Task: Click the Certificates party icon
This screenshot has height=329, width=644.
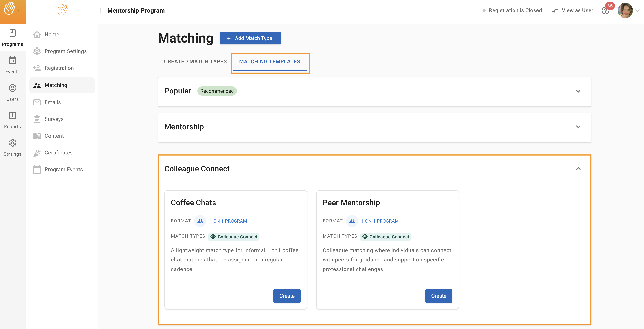Action: tap(37, 153)
